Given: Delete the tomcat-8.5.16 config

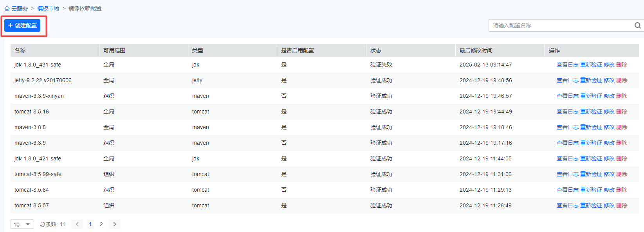Looking at the screenshot, I should (x=621, y=112).
